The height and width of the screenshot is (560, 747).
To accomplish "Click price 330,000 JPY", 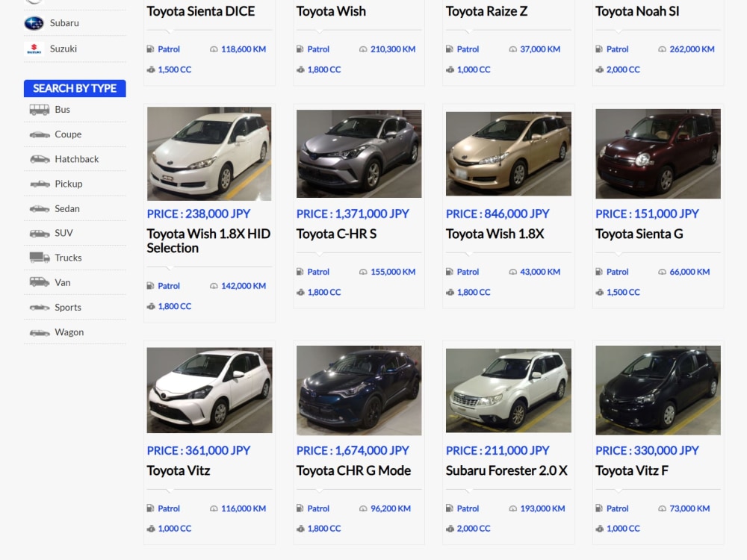I will coord(647,450).
